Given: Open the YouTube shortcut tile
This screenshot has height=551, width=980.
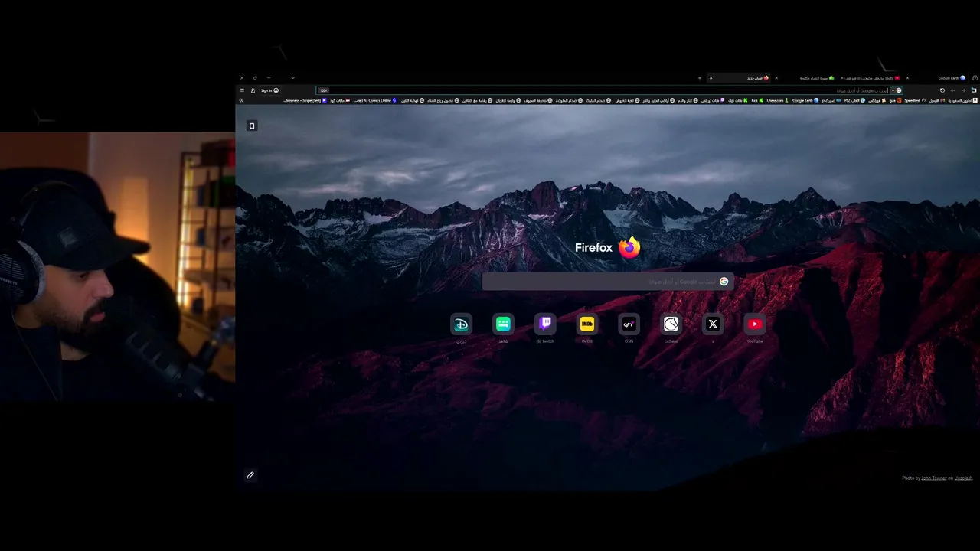Looking at the screenshot, I should point(755,324).
